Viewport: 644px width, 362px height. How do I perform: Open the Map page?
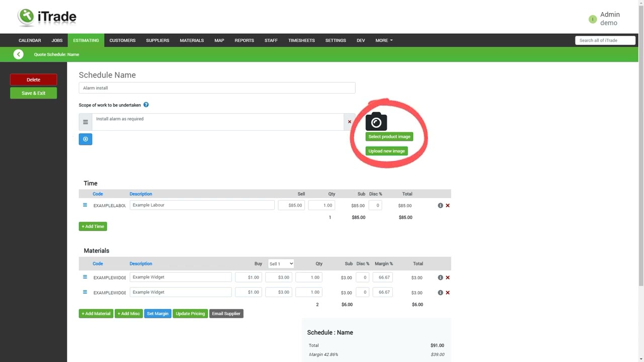pyautogui.click(x=219, y=40)
